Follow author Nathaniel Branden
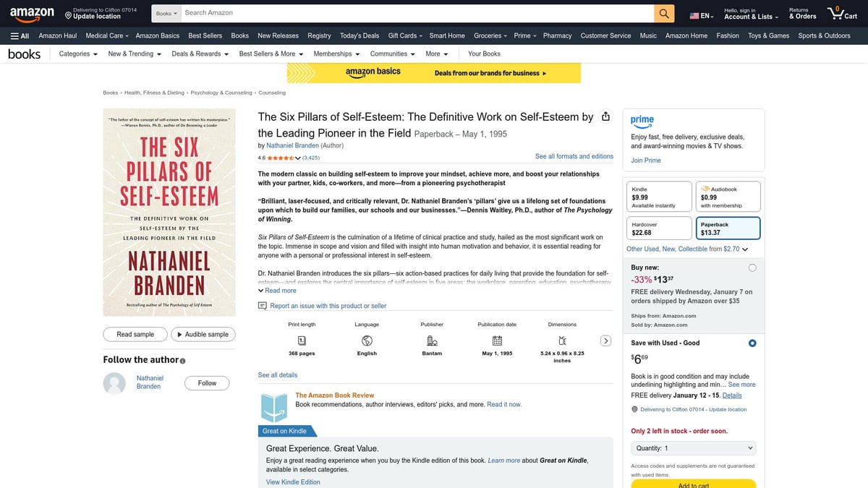The image size is (868, 488). pos(207,382)
